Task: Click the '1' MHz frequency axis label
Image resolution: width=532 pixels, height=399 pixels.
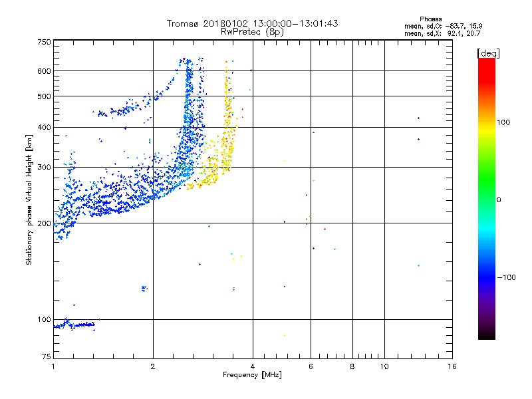Action: click(x=53, y=366)
